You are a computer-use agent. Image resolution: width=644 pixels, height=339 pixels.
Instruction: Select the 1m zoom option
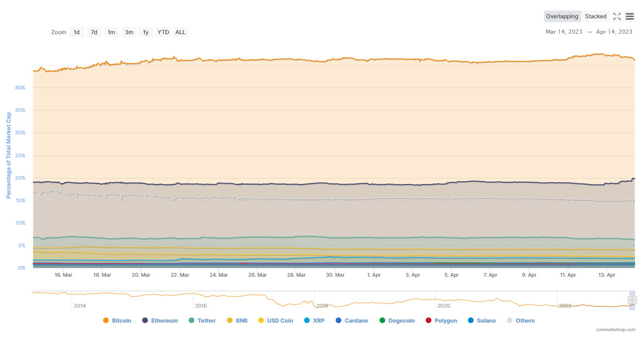(111, 32)
